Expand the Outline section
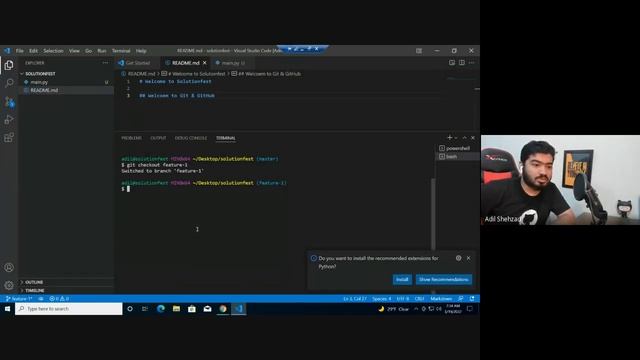This screenshot has height=360, width=640. tap(34, 282)
